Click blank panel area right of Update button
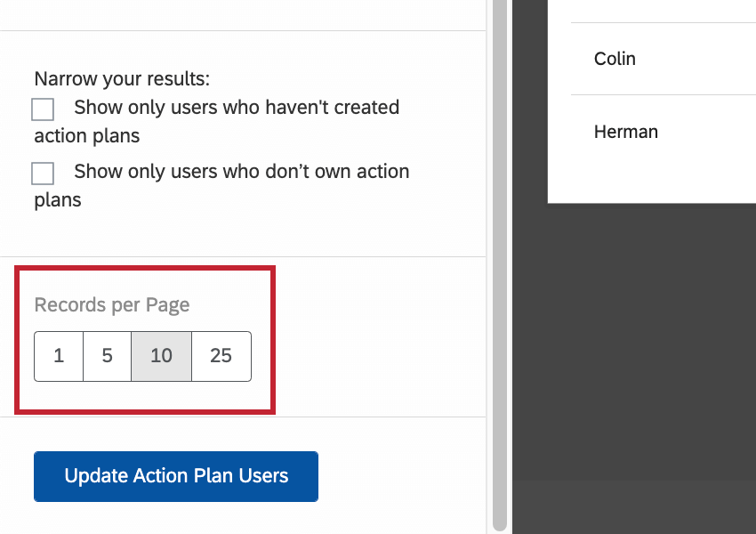Viewport: 756px width, 534px height. (400, 476)
